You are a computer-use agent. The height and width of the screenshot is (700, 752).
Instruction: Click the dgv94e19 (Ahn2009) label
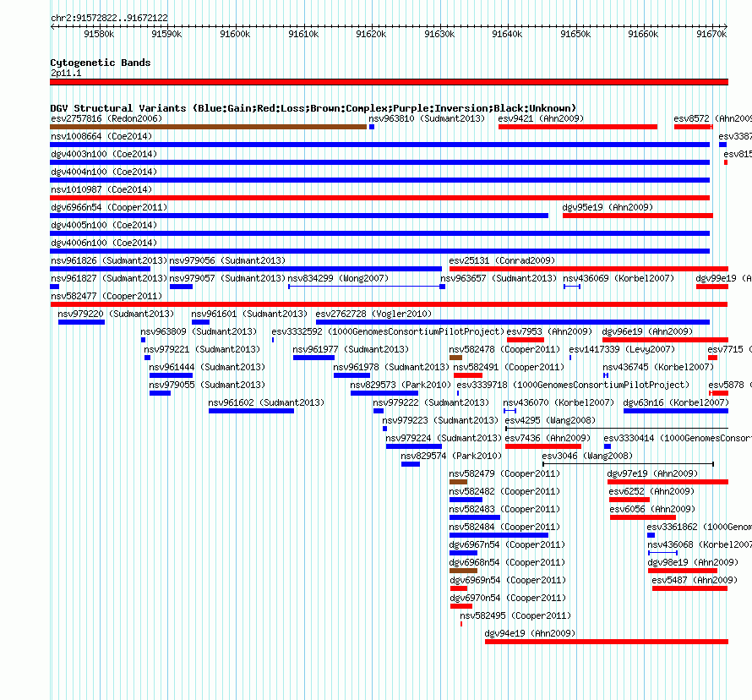(530, 633)
